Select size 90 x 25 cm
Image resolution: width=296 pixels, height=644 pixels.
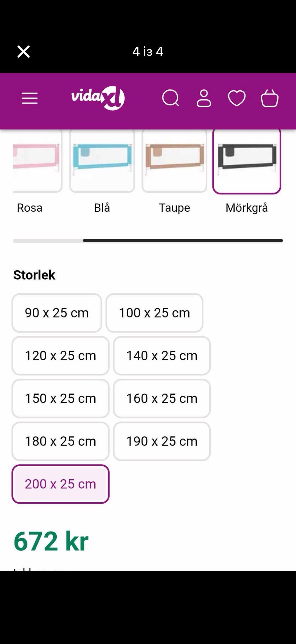tap(57, 313)
